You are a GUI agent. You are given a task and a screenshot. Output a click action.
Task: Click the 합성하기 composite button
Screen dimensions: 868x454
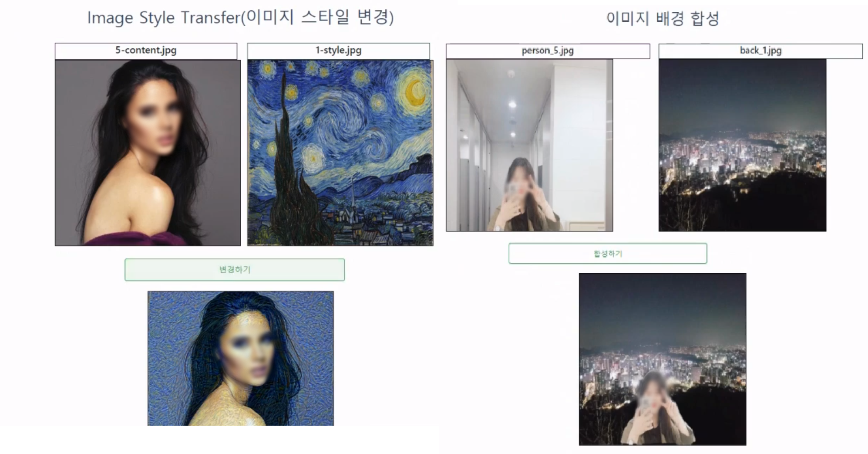608,254
